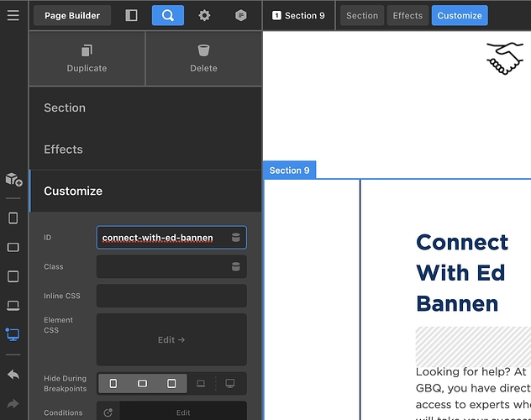Click the undo arrow in sidebar
Screen dimensions: 531x420
pos(13,375)
